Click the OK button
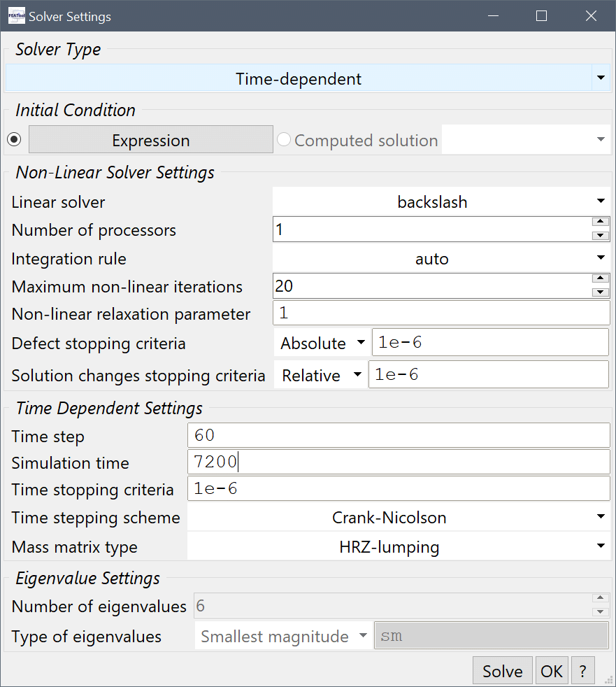This screenshot has height=687, width=616. coord(552,671)
